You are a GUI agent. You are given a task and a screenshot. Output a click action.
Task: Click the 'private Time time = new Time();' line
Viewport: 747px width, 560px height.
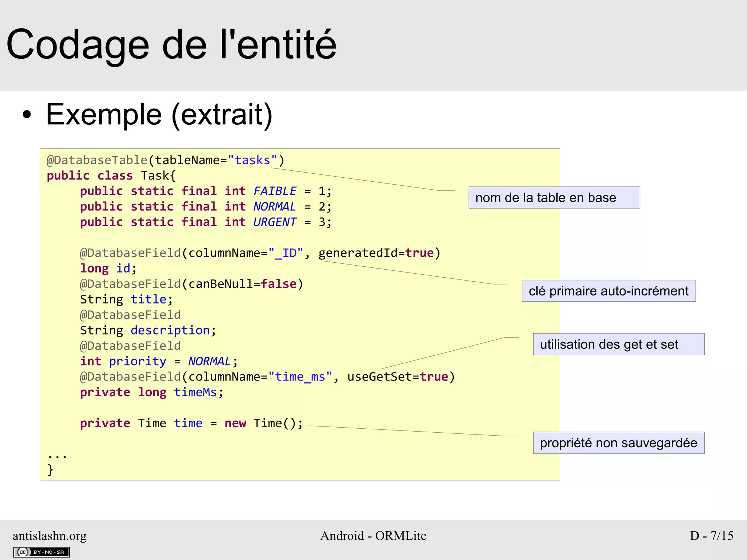click(191, 423)
